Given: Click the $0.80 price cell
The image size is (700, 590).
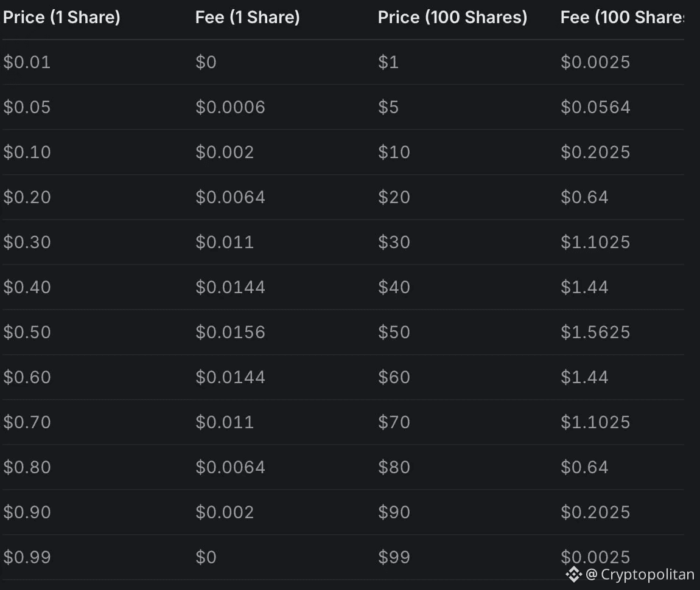Looking at the screenshot, I should click(27, 467).
